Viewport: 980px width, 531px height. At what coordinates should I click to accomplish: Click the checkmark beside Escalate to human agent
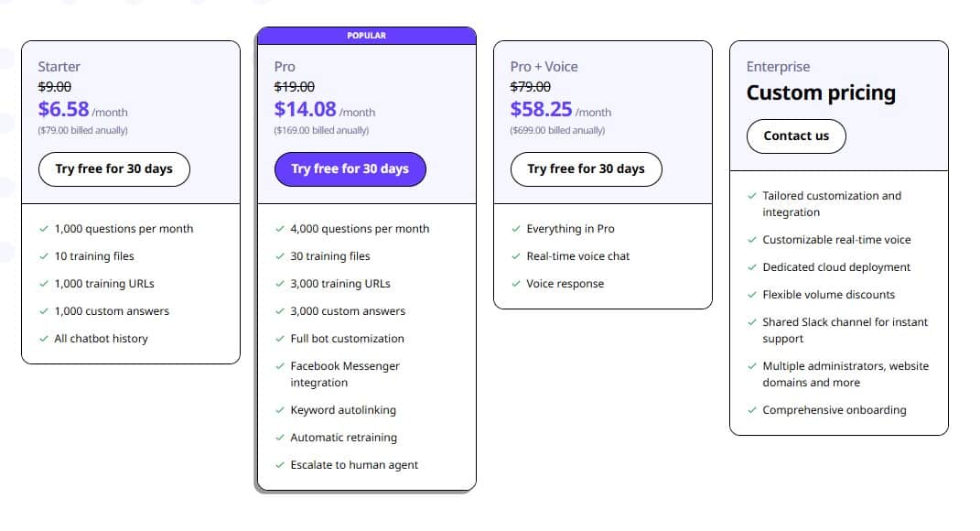coord(279,465)
